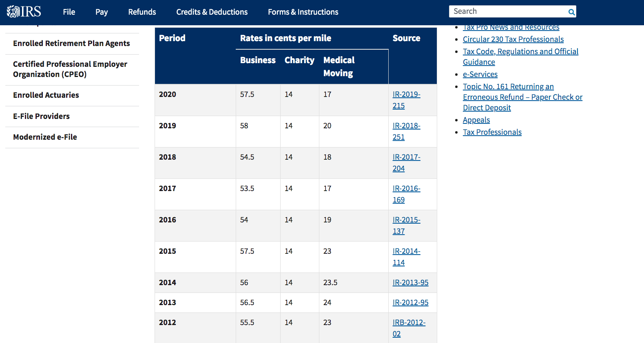This screenshot has width=644, height=343.
Task: Open source IR-2017-204 for 2018
Action: coord(406,163)
